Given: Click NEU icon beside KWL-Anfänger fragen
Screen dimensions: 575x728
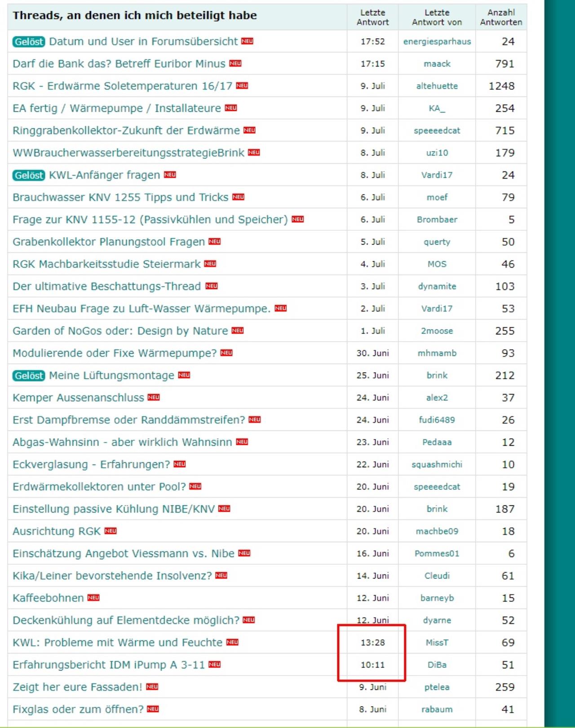Looking at the screenshot, I should tap(170, 175).
